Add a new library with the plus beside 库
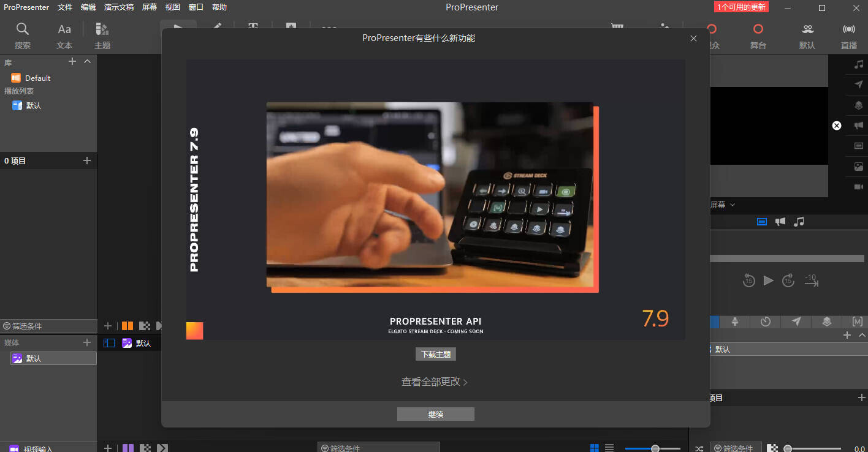868x452 pixels. tap(72, 61)
